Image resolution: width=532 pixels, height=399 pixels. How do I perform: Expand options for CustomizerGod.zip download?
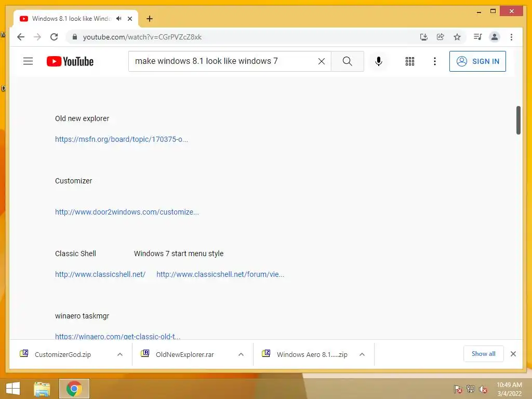tap(120, 354)
